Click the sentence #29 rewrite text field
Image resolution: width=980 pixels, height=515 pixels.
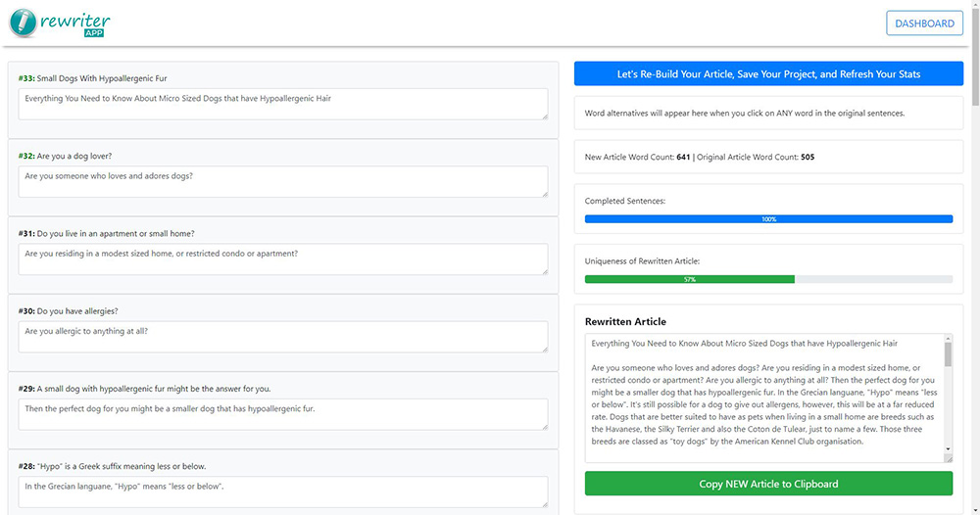click(282, 414)
